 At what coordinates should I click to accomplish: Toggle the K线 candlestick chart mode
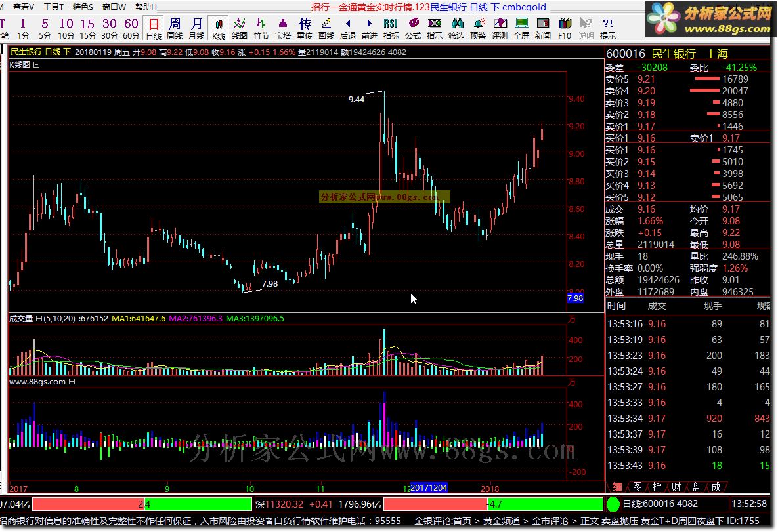tap(219, 29)
